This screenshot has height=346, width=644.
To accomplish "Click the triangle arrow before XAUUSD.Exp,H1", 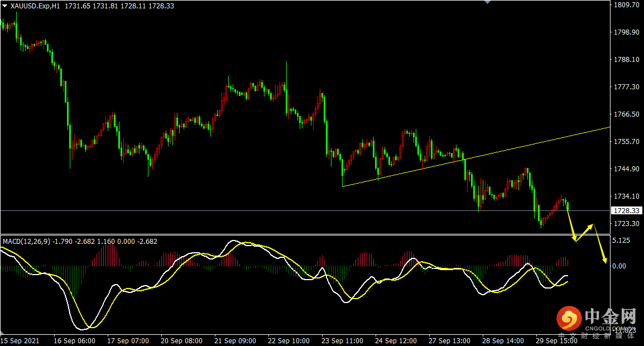I will point(4,6).
